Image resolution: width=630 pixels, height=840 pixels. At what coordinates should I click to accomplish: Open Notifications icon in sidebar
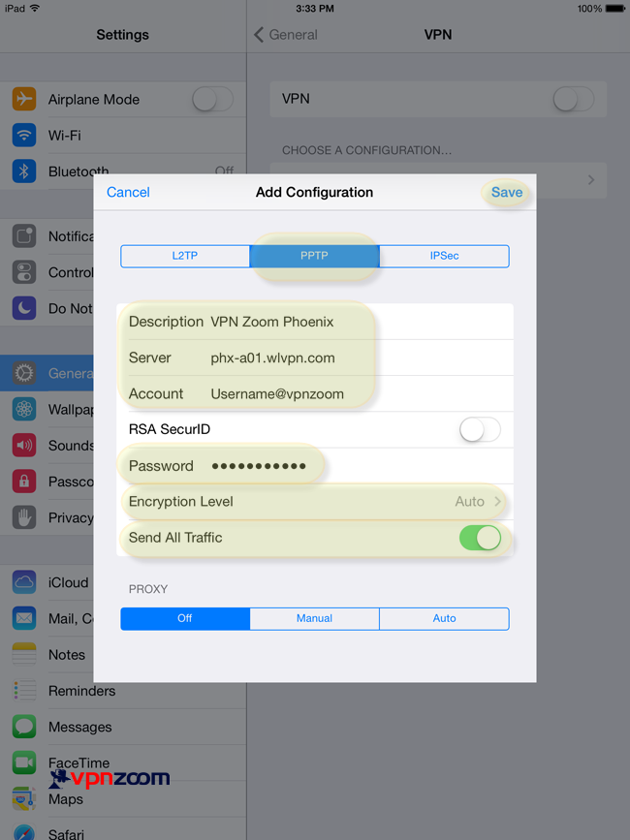(24, 236)
